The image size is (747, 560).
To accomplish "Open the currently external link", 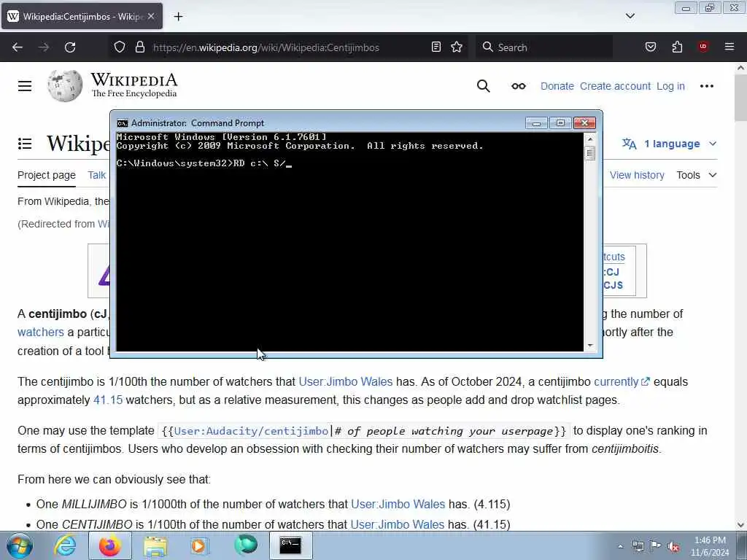I will [622, 382].
